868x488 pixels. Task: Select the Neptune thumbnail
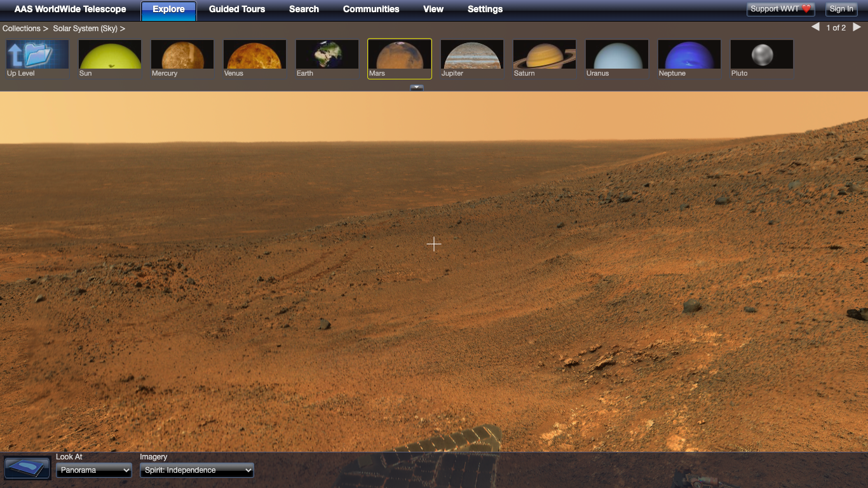tap(689, 59)
